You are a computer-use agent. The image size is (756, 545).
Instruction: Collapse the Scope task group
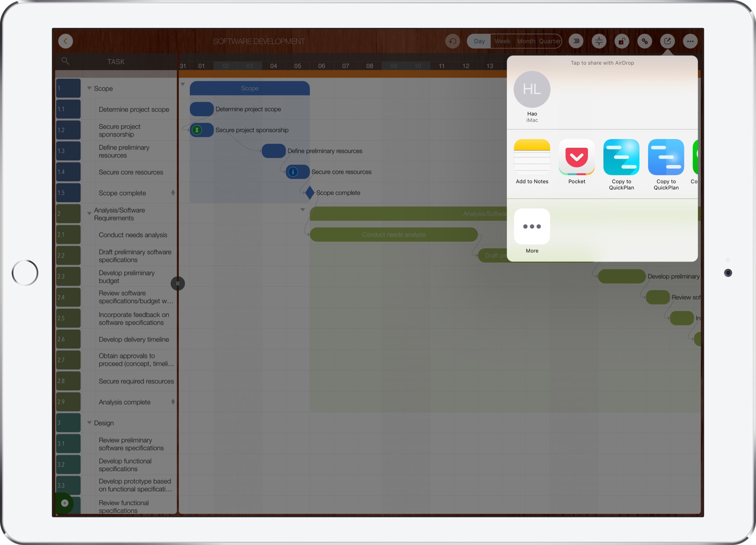[89, 88]
